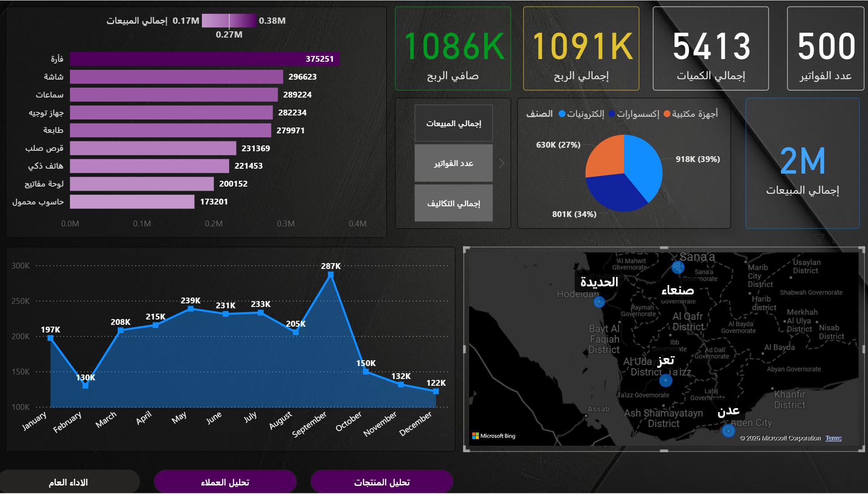Image resolution: width=868 pixels, height=494 pixels.
Task: Click the 500 عدد الفواتير KPI card
Action: [x=825, y=48]
